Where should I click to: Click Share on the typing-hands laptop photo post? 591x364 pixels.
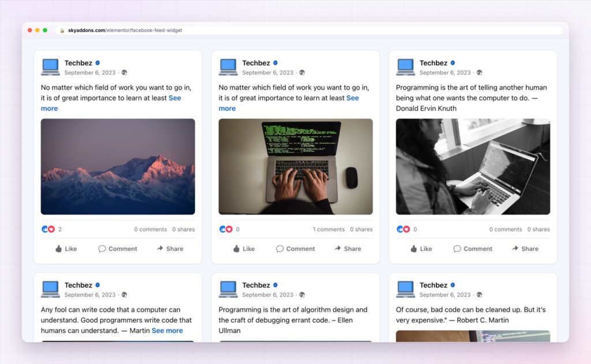pyautogui.click(x=347, y=249)
